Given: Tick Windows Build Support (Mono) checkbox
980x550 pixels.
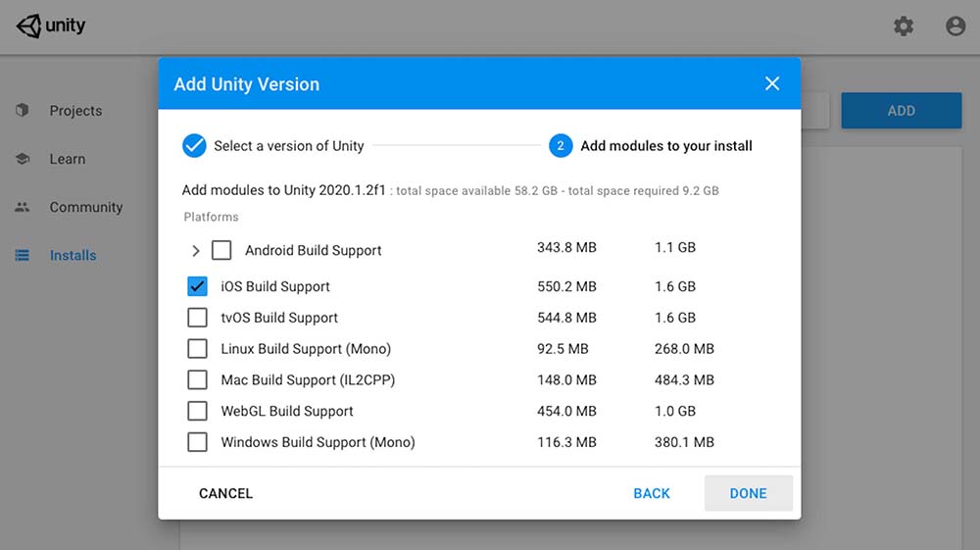Looking at the screenshot, I should 198,442.
